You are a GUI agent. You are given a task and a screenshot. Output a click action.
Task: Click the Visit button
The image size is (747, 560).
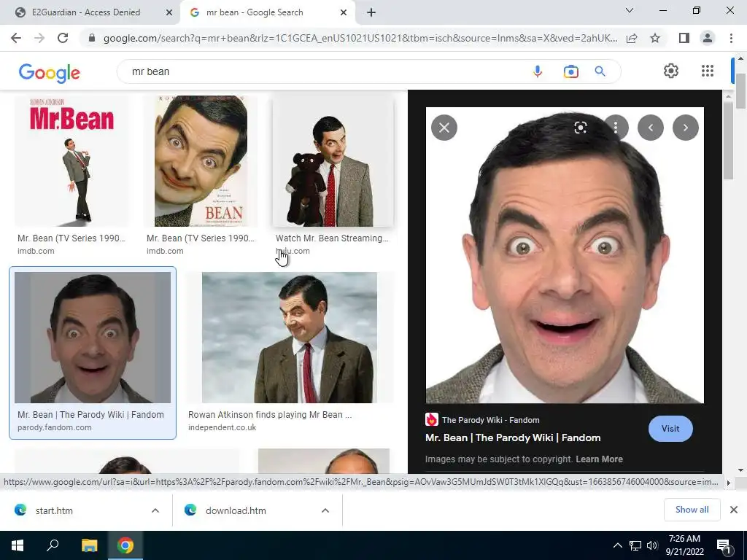click(670, 429)
